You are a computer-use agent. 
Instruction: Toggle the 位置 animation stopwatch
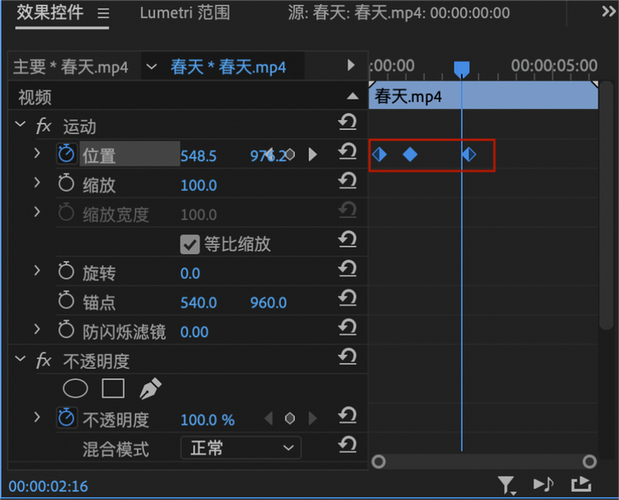click(66, 154)
